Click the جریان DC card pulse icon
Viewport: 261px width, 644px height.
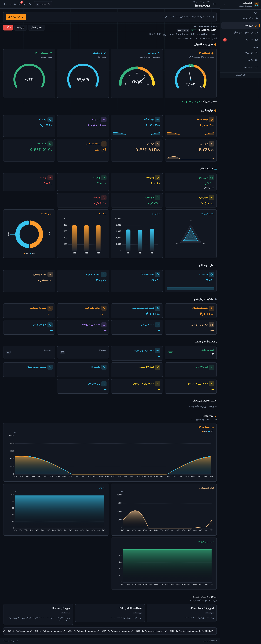tap(50, 120)
